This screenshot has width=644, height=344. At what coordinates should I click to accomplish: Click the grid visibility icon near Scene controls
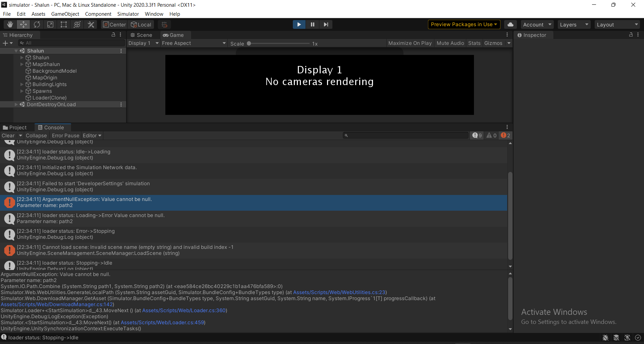(164, 24)
